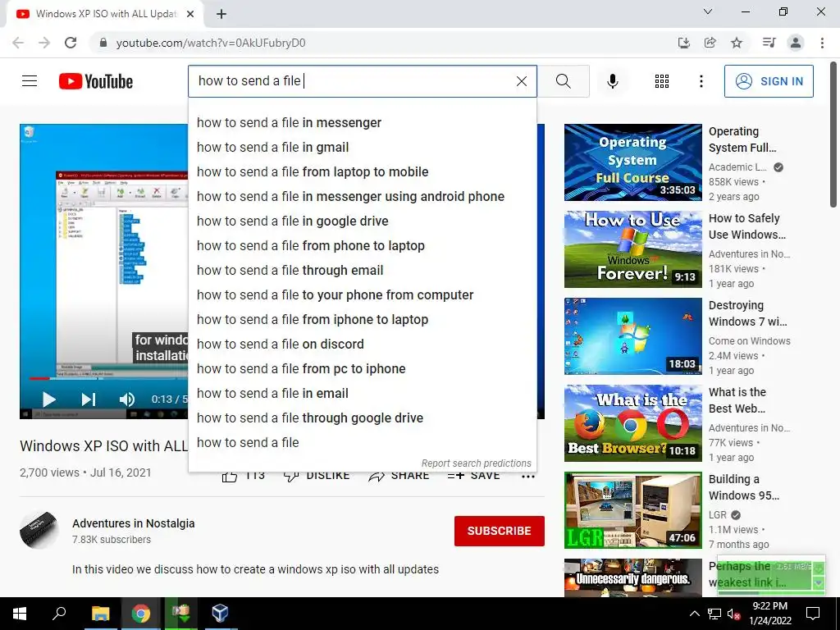The height and width of the screenshot is (630, 840).
Task: Open the Chrome profile avatar
Action: [796, 43]
